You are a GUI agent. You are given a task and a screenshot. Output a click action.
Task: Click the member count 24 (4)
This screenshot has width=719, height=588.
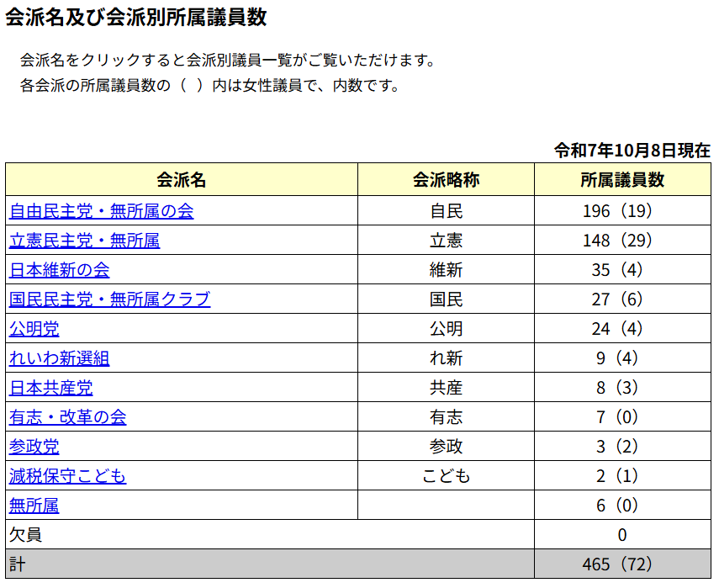(617, 329)
